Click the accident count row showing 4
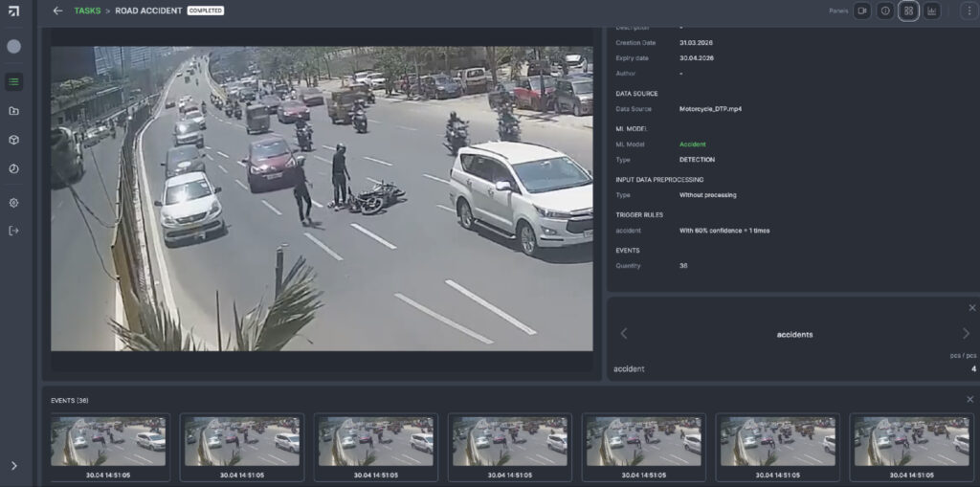 coord(795,369)
